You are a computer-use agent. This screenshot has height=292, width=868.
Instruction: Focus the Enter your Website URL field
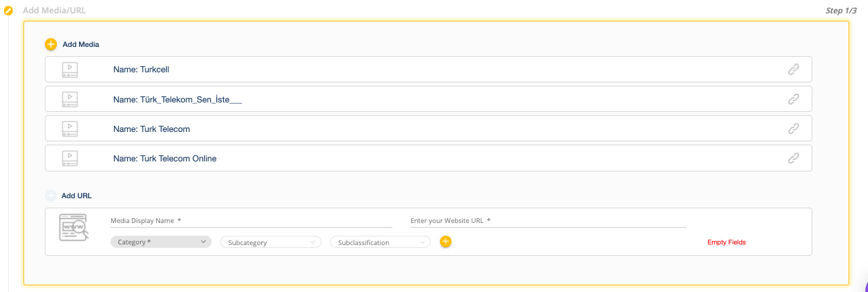click(549, 220)
